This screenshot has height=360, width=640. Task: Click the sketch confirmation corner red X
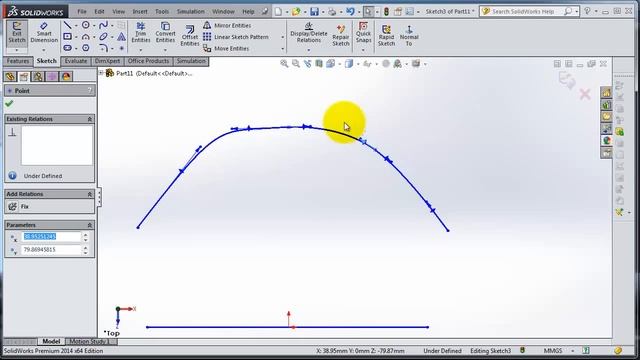(585, 94)
